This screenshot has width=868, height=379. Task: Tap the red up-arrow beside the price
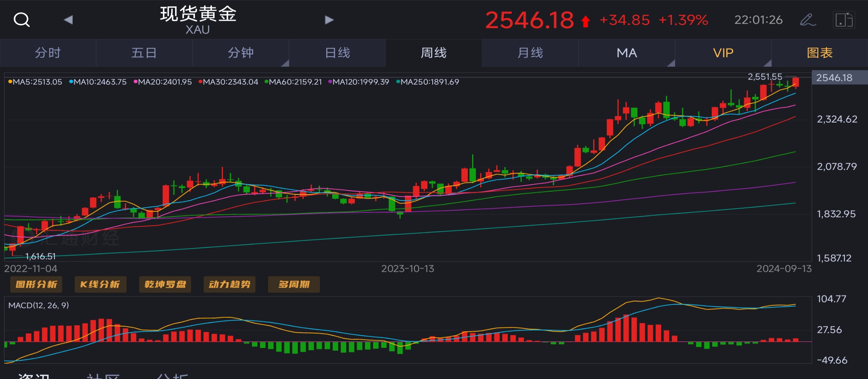[586, 21]
